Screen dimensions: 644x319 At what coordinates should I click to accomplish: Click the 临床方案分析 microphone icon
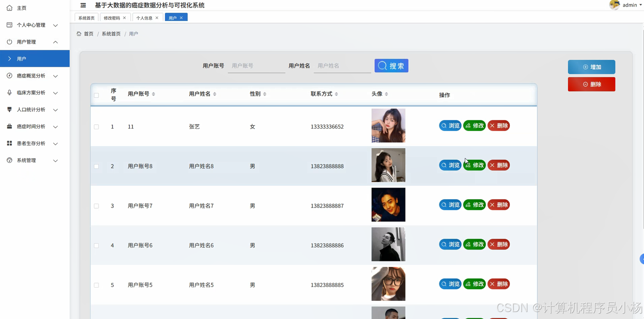pos(9,93)
